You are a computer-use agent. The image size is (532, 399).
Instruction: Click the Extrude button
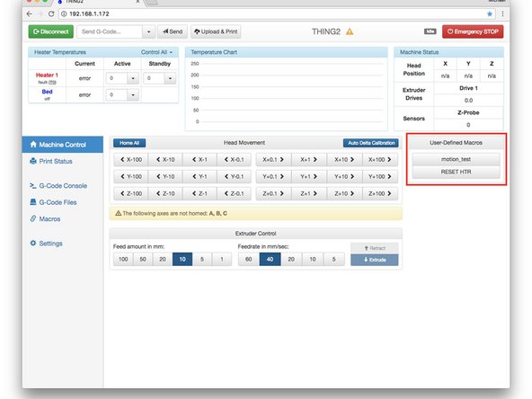click(x=375, y=260)
